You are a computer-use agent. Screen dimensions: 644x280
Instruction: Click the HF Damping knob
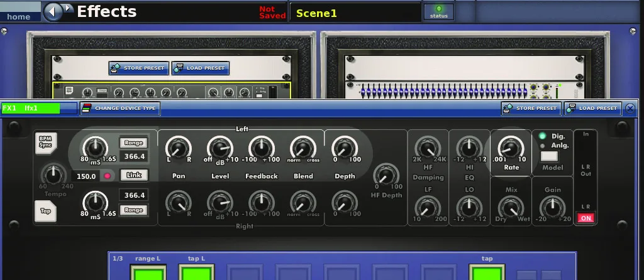pos(428,148)
